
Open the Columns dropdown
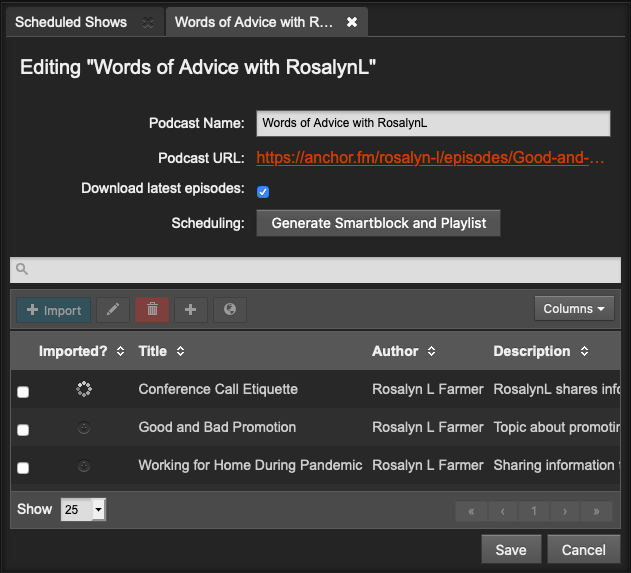[574, 309]
